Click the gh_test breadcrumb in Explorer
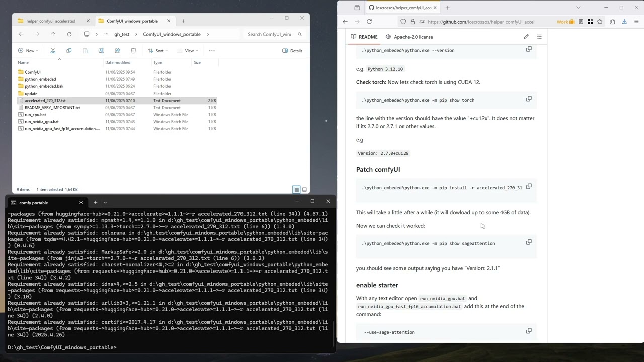Image resolution: width=644 pixels, height=362 pixels. [122, 34]
